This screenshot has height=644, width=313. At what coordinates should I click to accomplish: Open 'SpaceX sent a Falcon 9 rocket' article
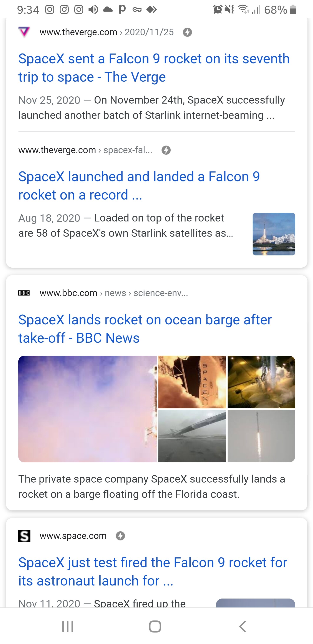coord(154,68)
